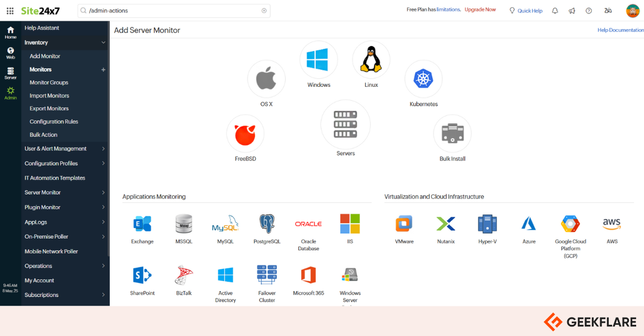Select the OS X apple icon
The width and height of the screenshot is (644, 336).
tap(266, 79)
